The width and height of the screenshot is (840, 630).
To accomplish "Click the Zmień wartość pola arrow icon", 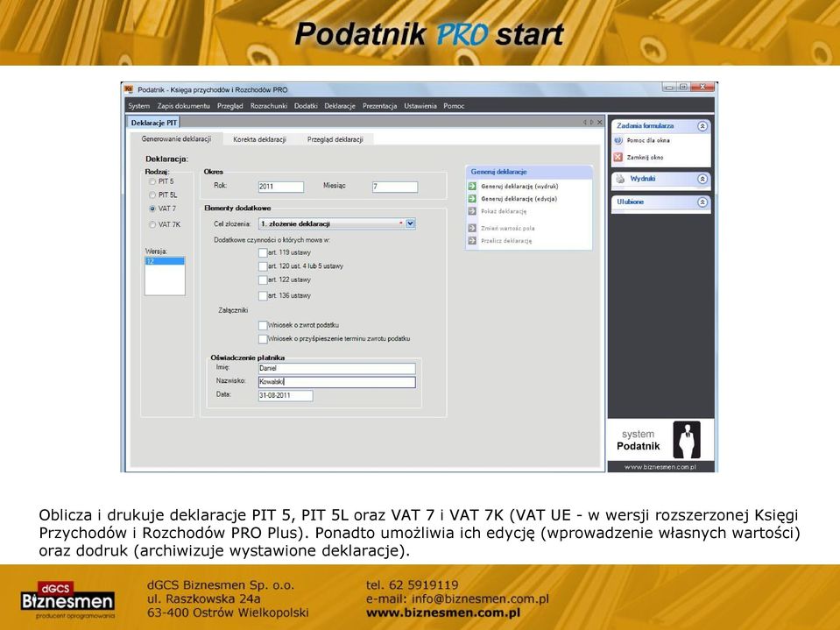I will click(x=472, y=228).
